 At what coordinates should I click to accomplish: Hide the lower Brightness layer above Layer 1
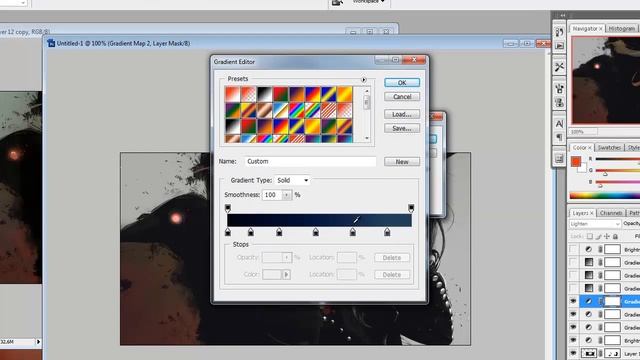573,340
